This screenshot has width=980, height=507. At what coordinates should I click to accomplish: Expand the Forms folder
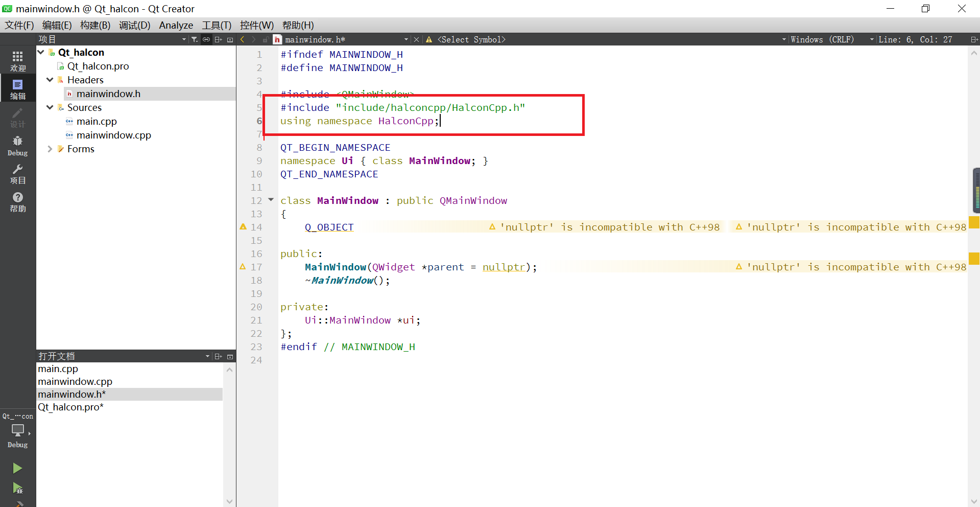click(50, 149)
